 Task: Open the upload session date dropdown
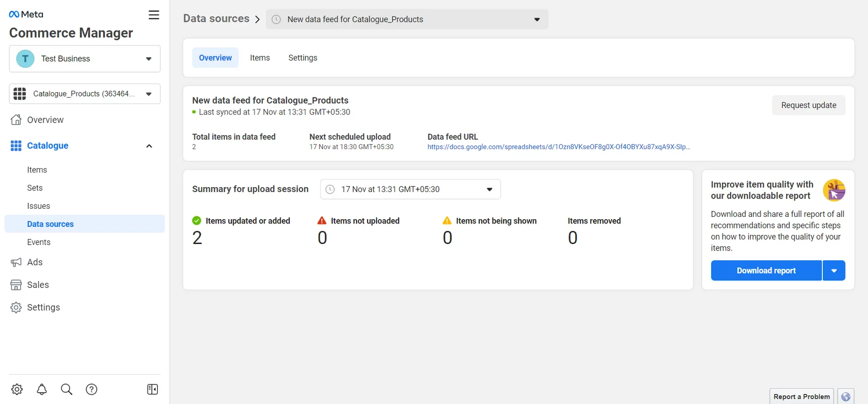(410, 189)
